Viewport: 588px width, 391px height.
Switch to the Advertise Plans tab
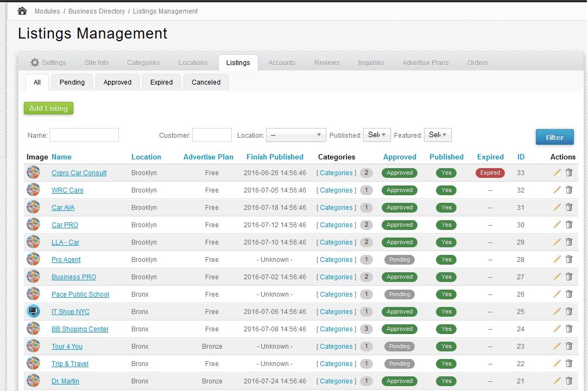click(426, 62)
